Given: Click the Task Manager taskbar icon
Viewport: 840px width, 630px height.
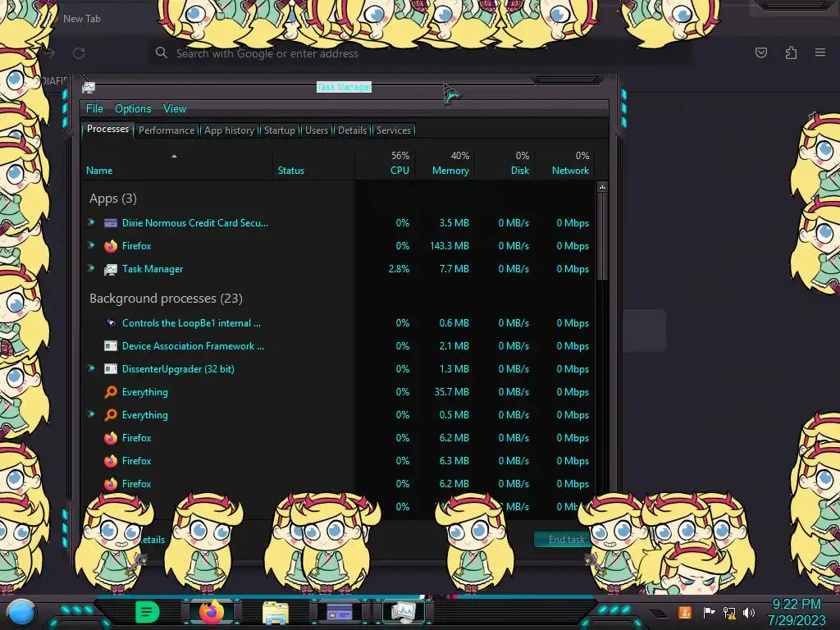Looking at the screenshot, I should click(x=403, y=612).
